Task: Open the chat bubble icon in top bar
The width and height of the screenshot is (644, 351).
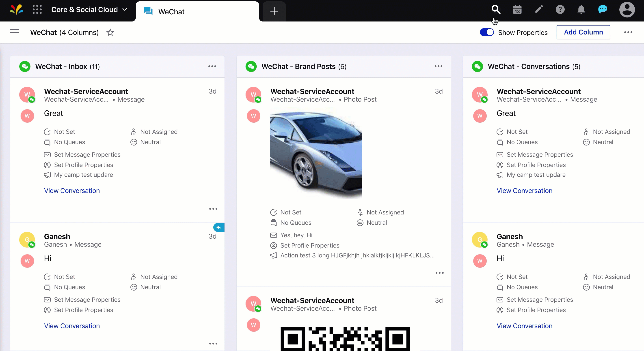Action: tap(603, 9)
